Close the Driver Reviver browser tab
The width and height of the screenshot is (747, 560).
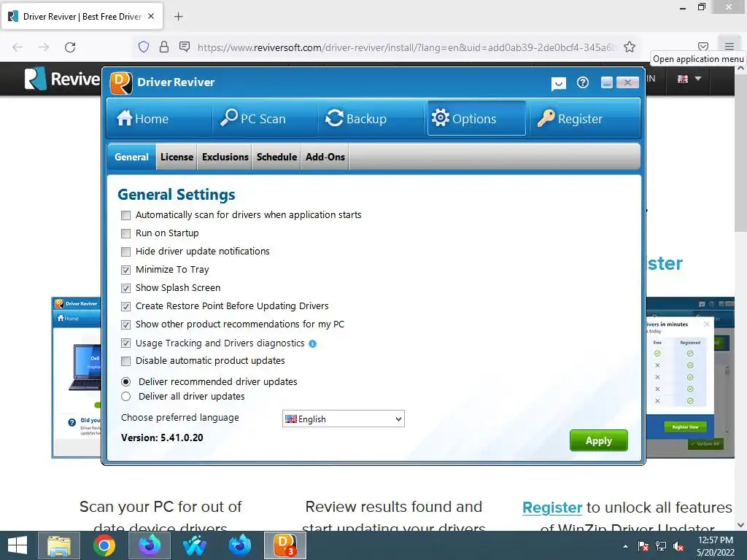point(151,16)
